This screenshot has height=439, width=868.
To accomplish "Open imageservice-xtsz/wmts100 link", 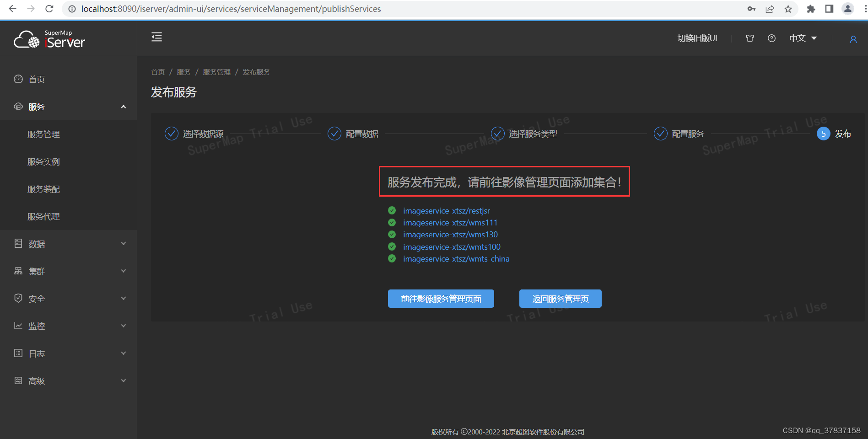I will coord(452,247).
